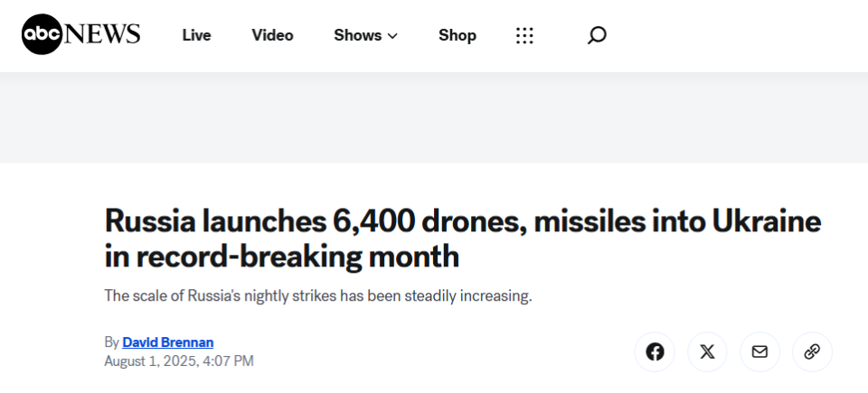Open author David Brennan's profile link

168,342
